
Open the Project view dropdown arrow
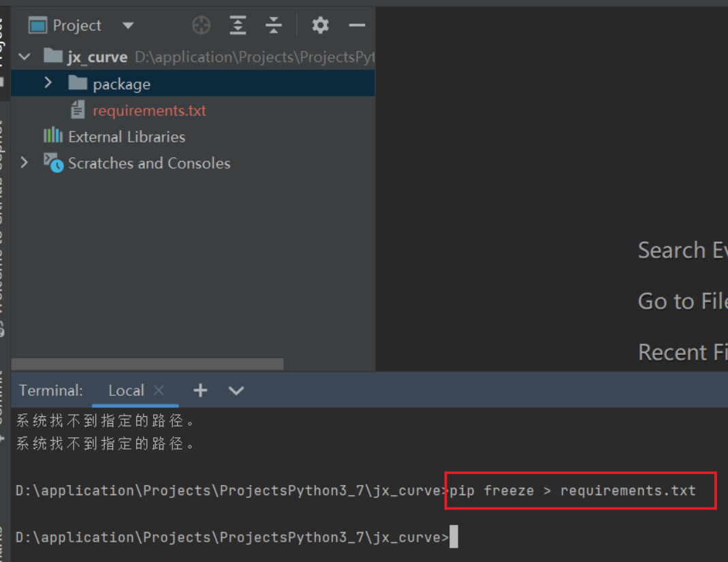pos(128,25)
